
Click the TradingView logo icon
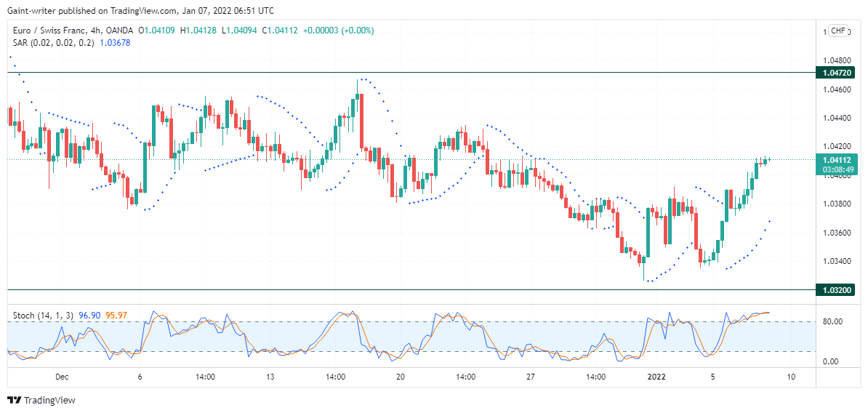pos(15,400)
